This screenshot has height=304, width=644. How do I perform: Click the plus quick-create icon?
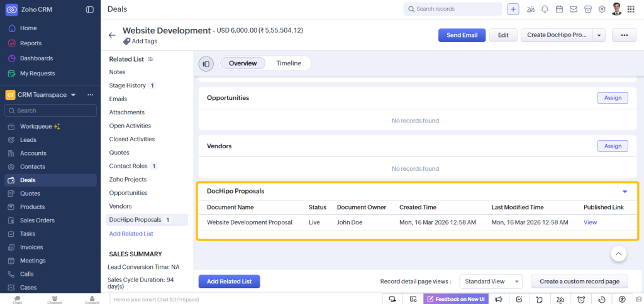(x=513, y=9)
